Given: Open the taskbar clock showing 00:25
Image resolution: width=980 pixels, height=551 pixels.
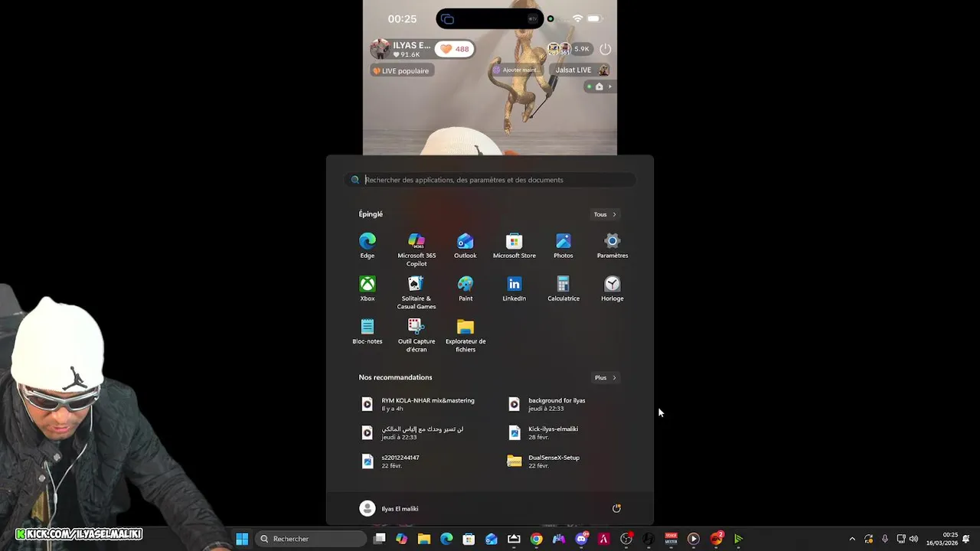Looking at the screenshot, I should (x=942, y=539).
